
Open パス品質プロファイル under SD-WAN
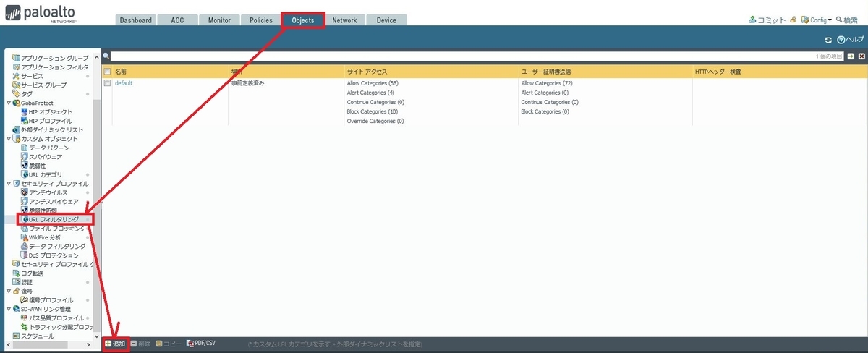click(52, 318)
